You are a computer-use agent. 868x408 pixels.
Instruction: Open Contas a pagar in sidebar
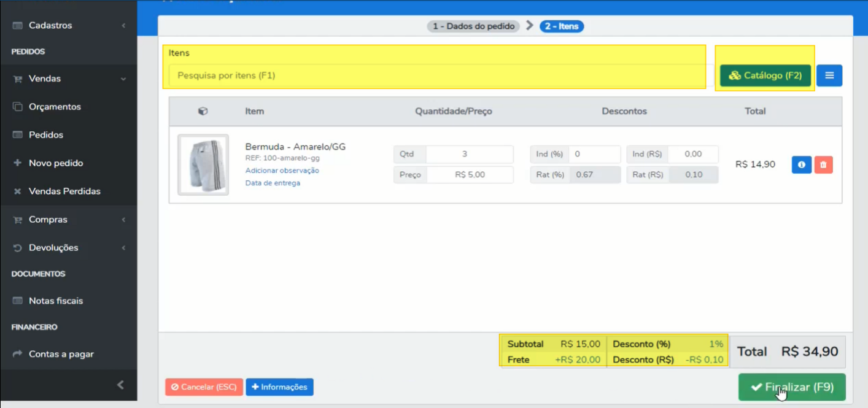[x=61, y=354]
